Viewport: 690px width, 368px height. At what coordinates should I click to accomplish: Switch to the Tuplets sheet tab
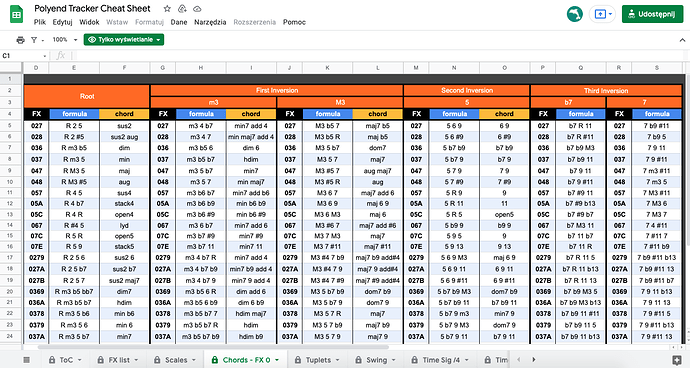318,360
